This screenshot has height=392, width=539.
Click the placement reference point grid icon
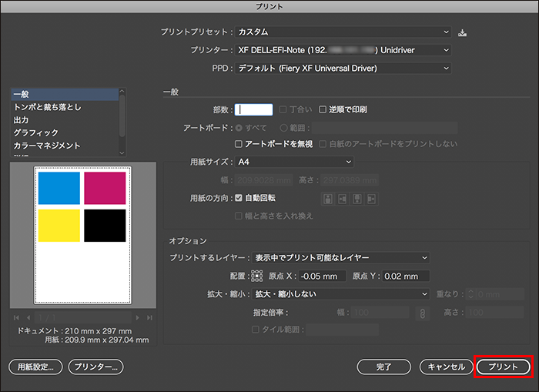coord(257,276)
